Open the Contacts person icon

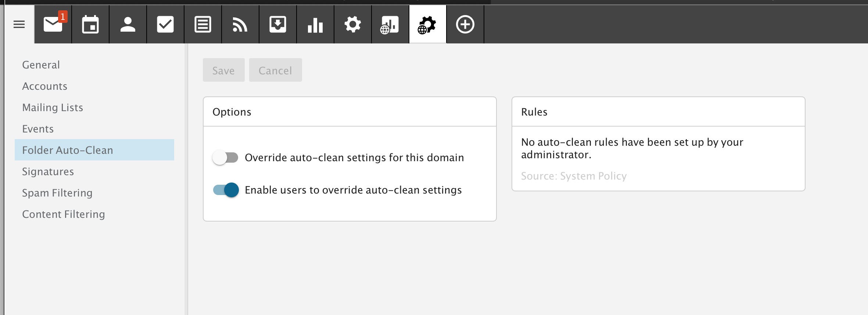(128, 25)
